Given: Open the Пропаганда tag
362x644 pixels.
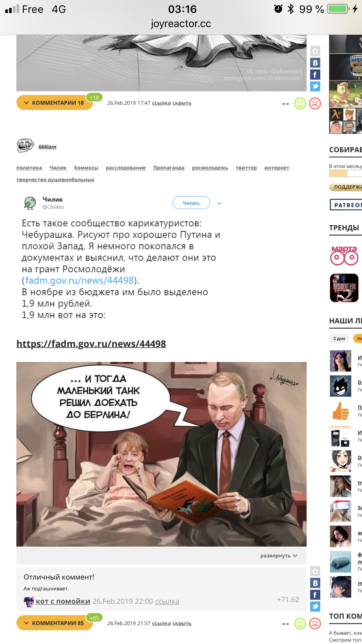Looking at the screenshot, I should [x=169, y=168].
